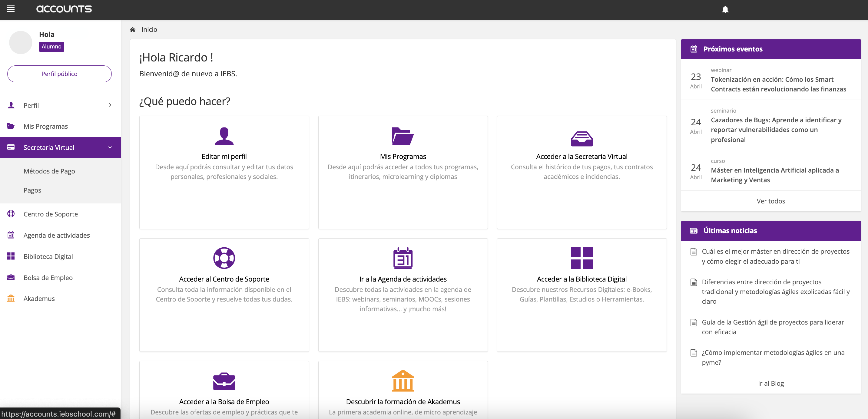Open the Cazadores de Bugs seminario event

coord(776,130)
